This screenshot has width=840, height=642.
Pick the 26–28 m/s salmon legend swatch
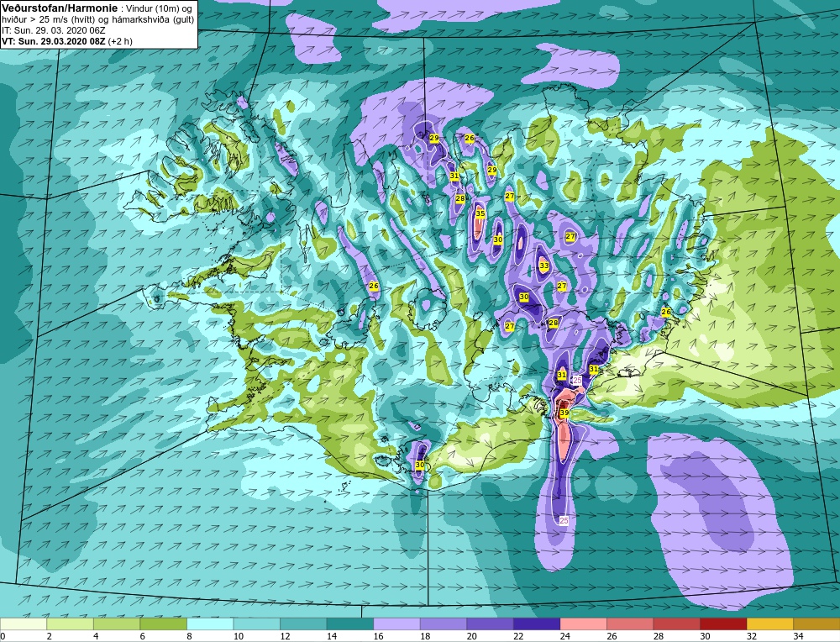(629, 624)
